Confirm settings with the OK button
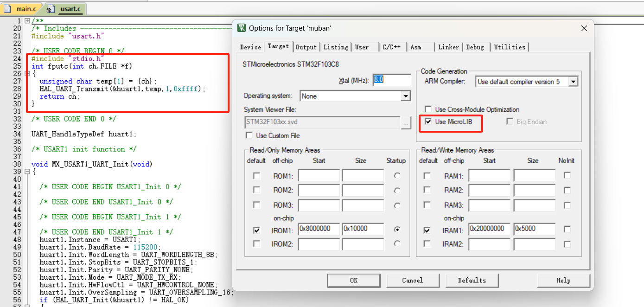644x307 pixels. point(354,280)
